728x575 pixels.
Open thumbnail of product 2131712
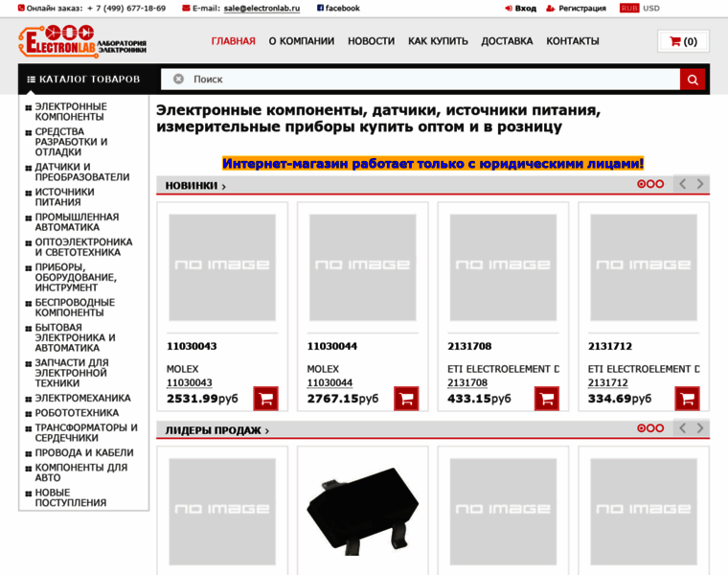tap(644, 267)
